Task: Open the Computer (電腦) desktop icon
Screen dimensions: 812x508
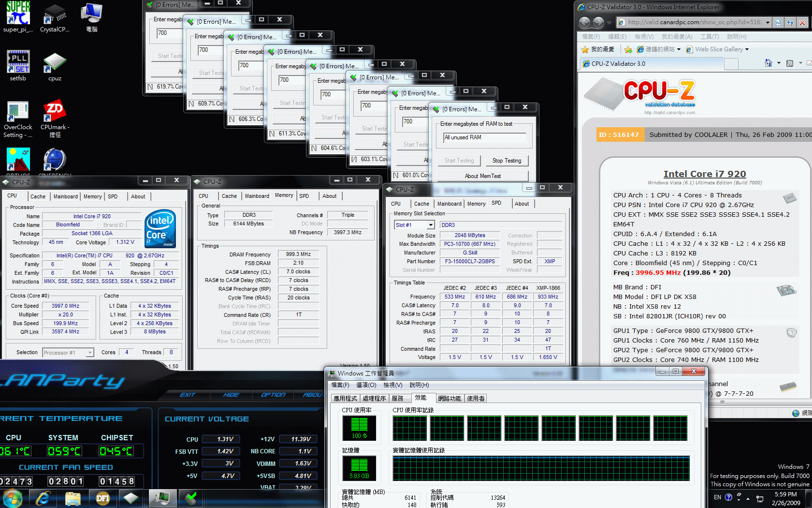Action: click(x=91, y=17)
